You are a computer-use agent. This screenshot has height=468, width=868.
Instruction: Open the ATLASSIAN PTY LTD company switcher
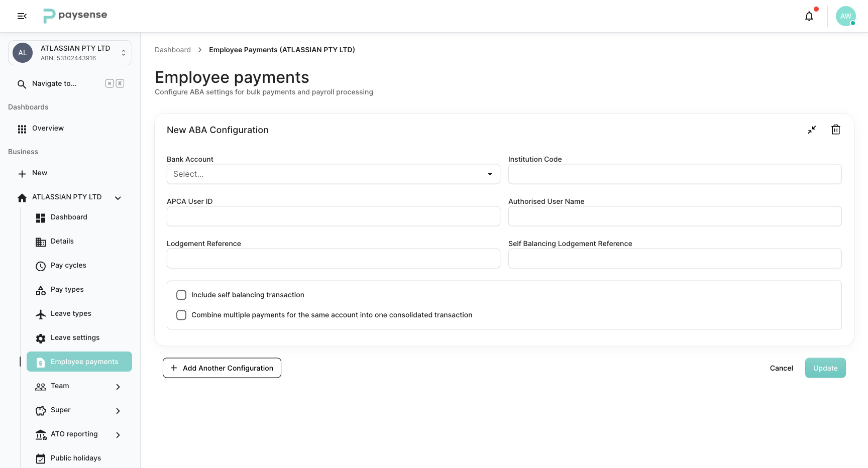coord(70,53)
